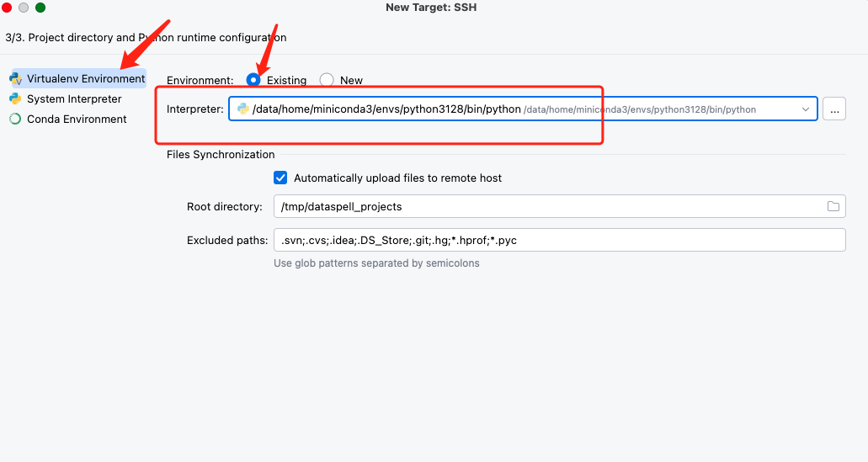Open interpreter browse ellipsis button
Image resolution: width=868 pixels, height=462 pixels.
834,109
